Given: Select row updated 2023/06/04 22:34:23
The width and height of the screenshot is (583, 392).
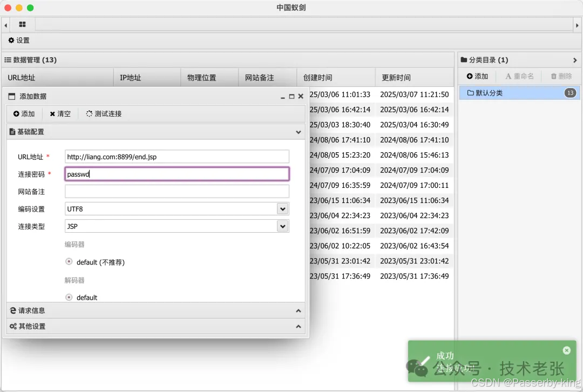Looking at the screenshot, I should (x=414, y=216).
